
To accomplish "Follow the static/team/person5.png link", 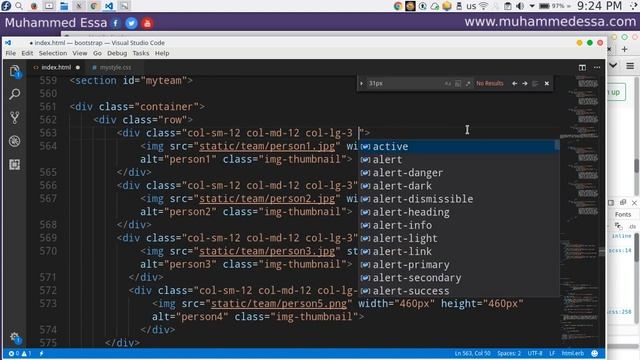I will 279,304.
